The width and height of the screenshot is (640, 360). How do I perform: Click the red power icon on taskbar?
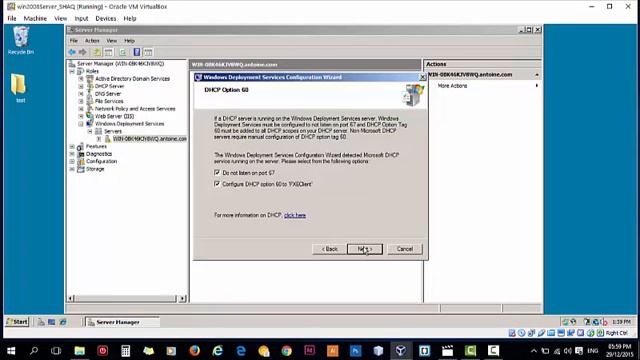click(x=102, y=351)
